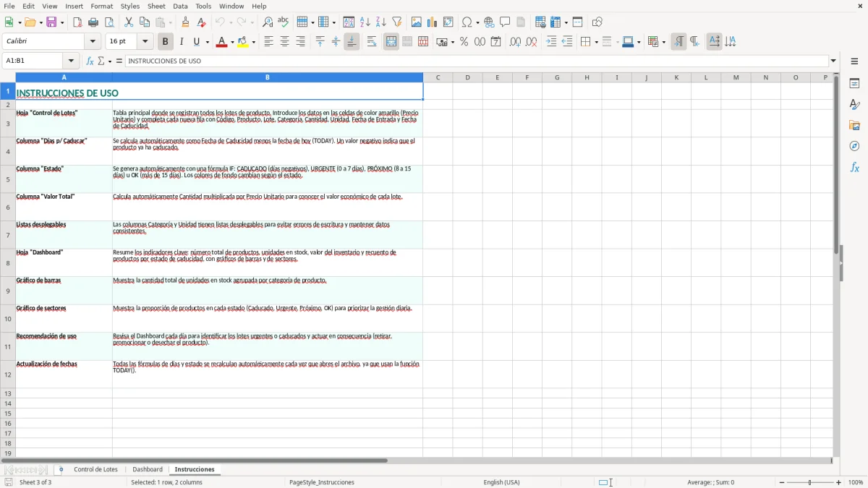
Task: Run the Spelling check
Action: tap(283, 22)
